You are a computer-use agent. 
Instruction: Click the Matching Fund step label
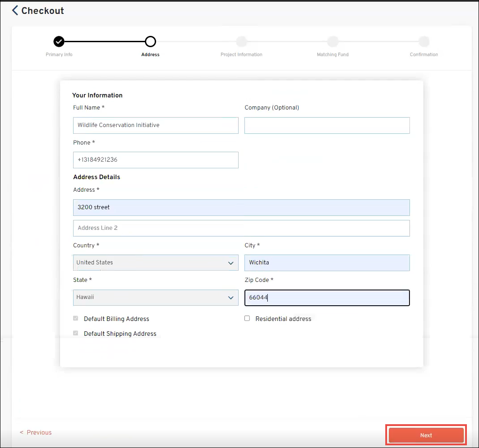pos(332,55)
